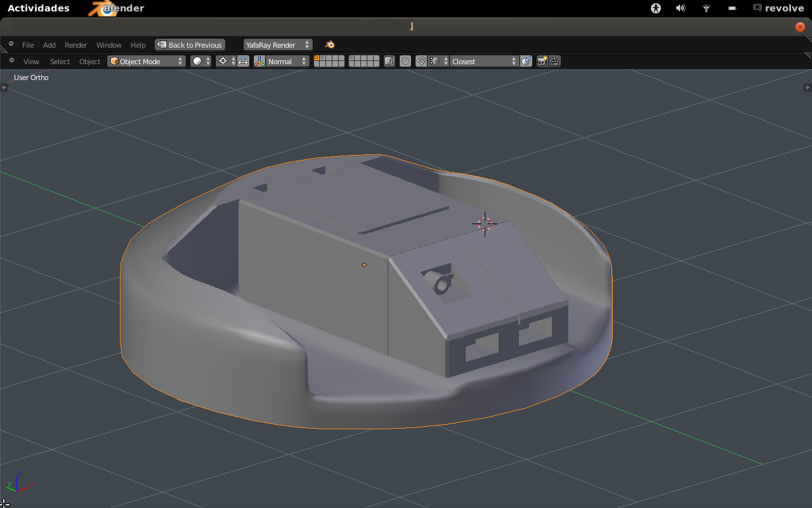Viewport: 812px width, 508px height.
Task: Open the Object Mode dropdown
Action: [x=146, y=62]
